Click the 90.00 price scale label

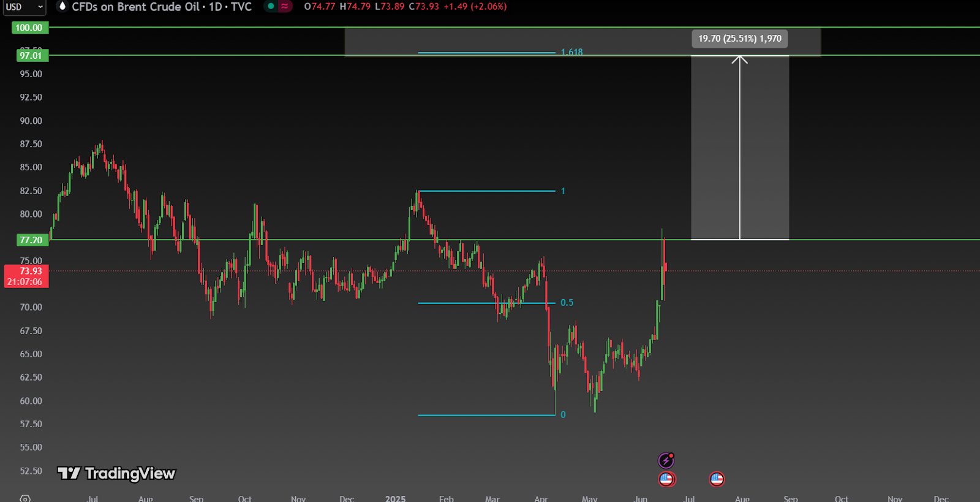(31, 121)
